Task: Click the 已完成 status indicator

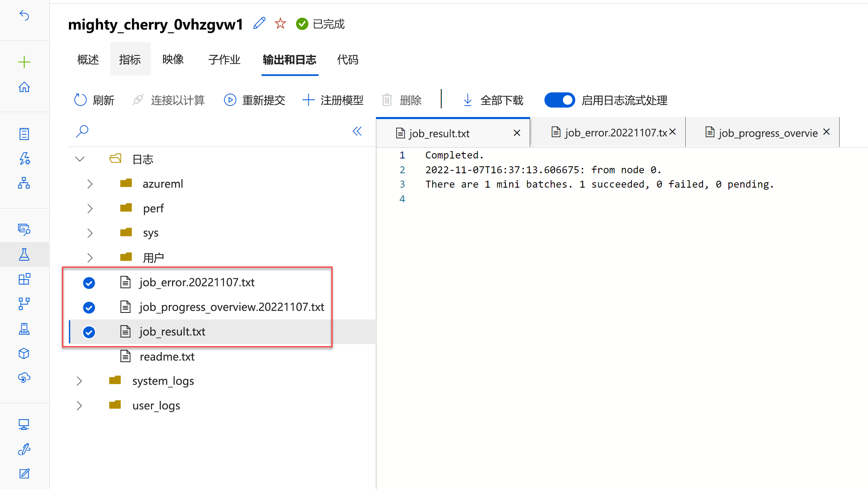Action: pyautogui.click(x=320, y=24)
